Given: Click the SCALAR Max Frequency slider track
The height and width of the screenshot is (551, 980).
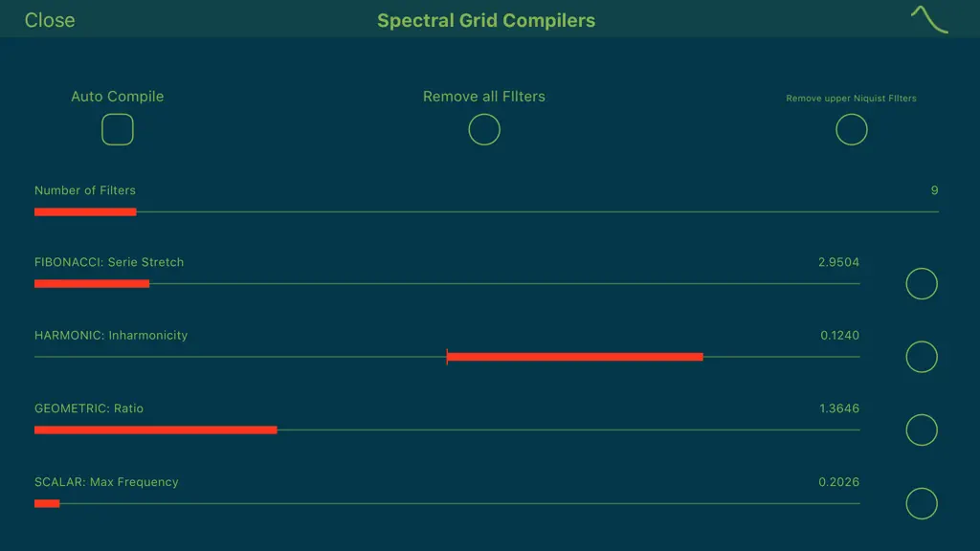Looking at the screenshot, I should point(447,503).
